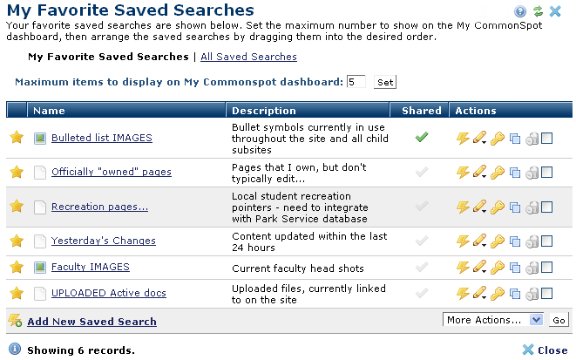Check the checkbox for Bulleted list IMAGES
This screenshot has width=576, height=360.
(x=547, y=138)
